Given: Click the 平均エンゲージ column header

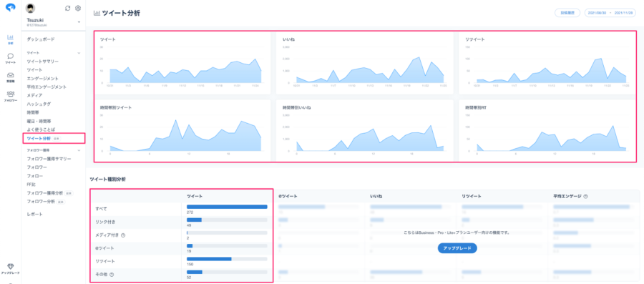Looking at the screenshot, I should pyautogui.click(x=567, y=197).
